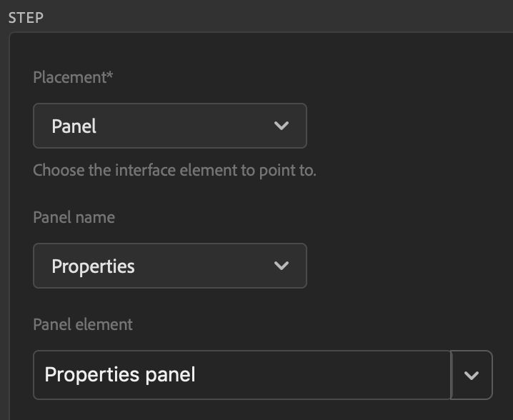Viewport: 513px width, 420px height.
Task: Click the STEP section header
Action: point(26,17)
